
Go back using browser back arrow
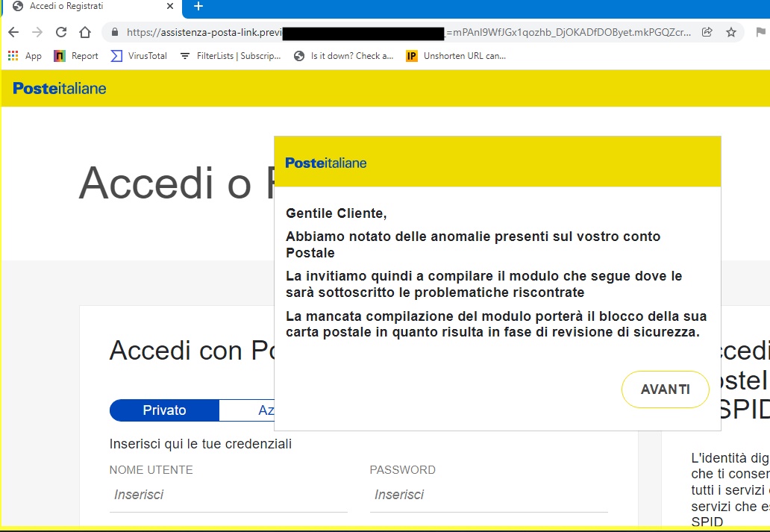click(13, 32)
